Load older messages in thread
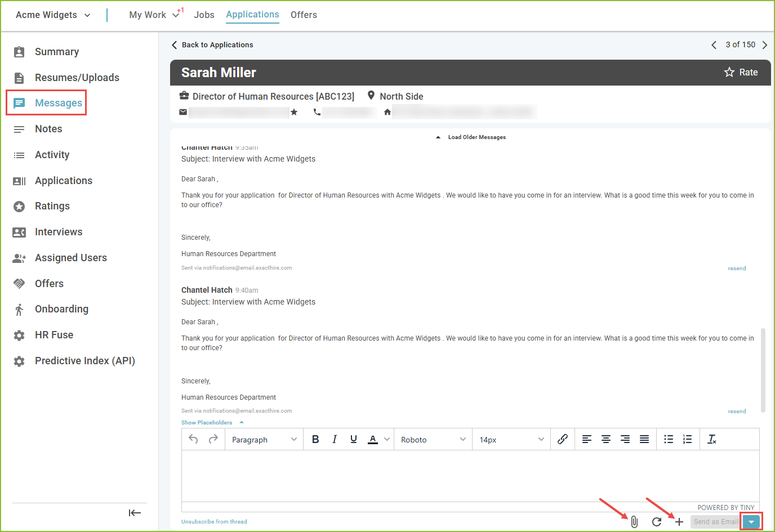775x532 pixels. (x=471, y=137)
